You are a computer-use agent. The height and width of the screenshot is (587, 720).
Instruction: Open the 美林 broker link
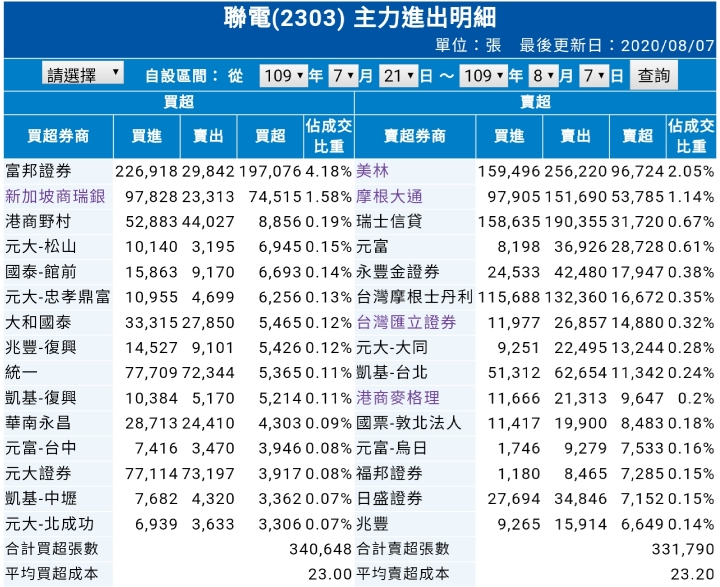point(372,171)
